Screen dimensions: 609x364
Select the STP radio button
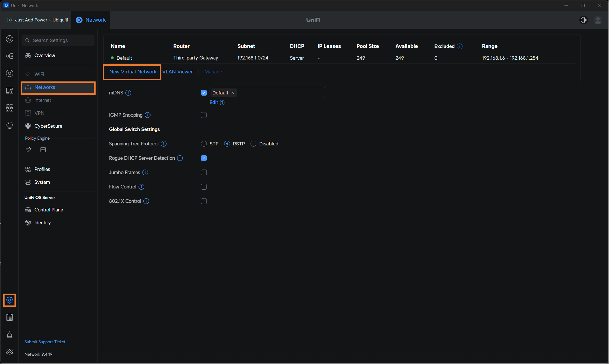tap(204, 144)
